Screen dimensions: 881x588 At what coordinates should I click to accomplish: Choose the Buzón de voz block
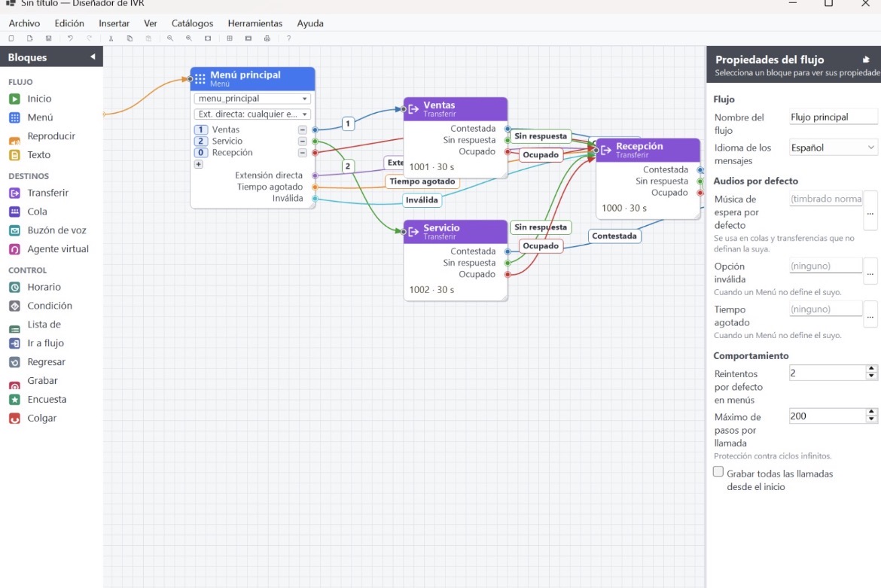47,230
